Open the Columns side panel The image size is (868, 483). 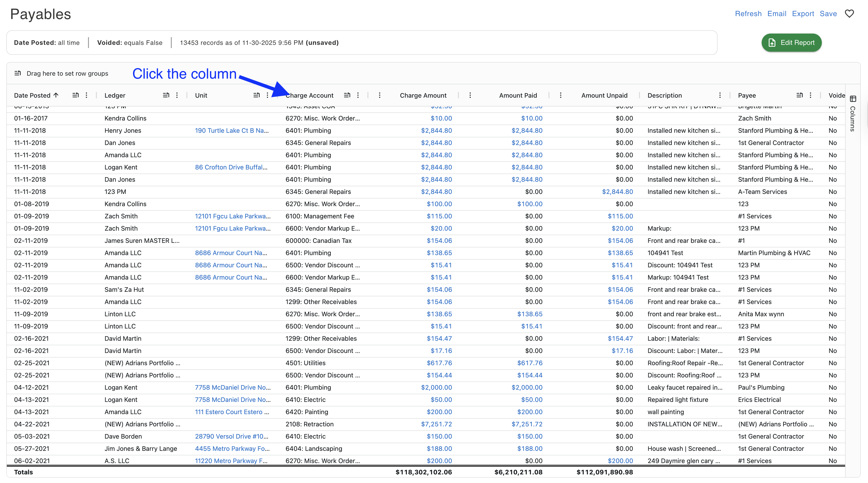(x=853, y=115)
